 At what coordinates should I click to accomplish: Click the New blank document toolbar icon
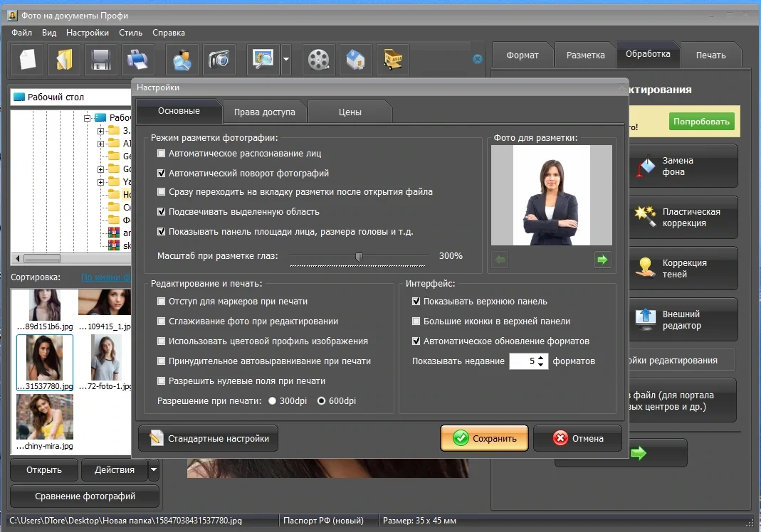pos(27,60)
